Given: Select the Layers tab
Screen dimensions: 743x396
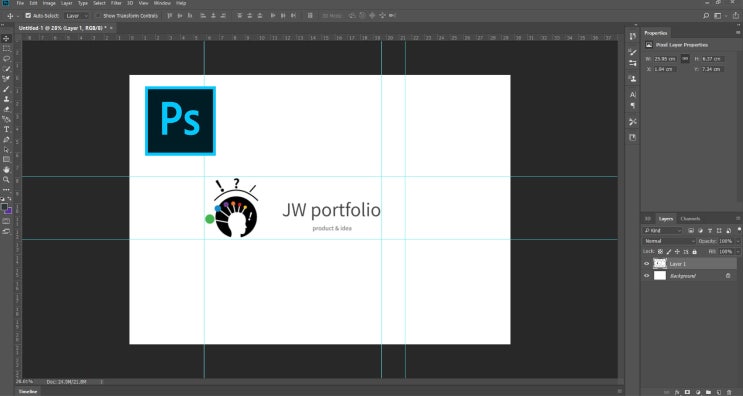Looking at the screenshot, I should (x=666, y=219).
